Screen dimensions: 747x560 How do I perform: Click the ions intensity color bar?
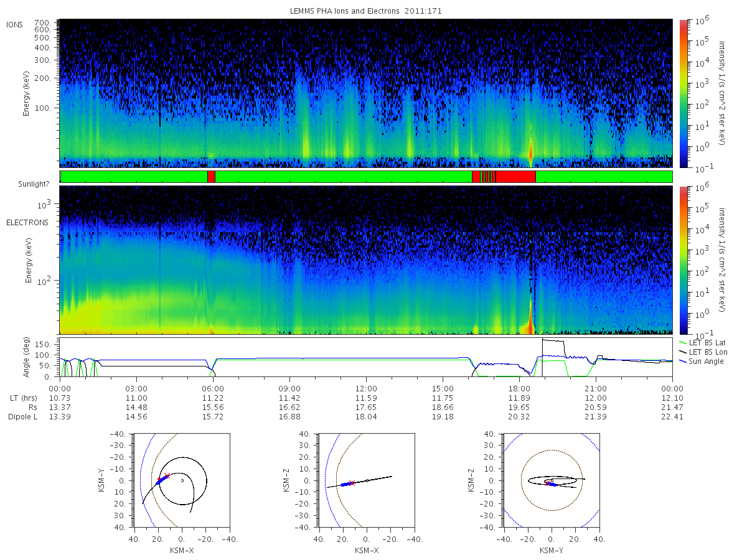click(683, 93)
